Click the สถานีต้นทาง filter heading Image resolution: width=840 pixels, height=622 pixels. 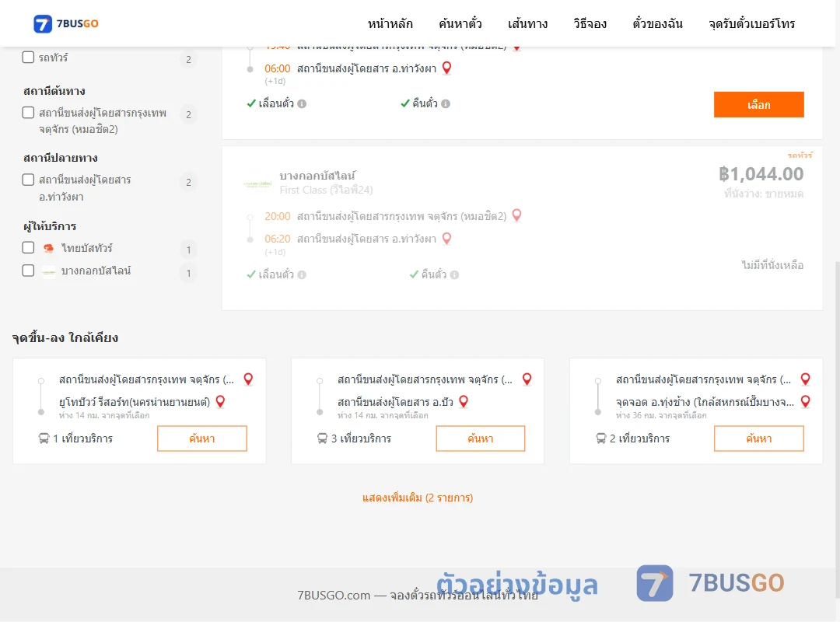click(x=54, y=91)
